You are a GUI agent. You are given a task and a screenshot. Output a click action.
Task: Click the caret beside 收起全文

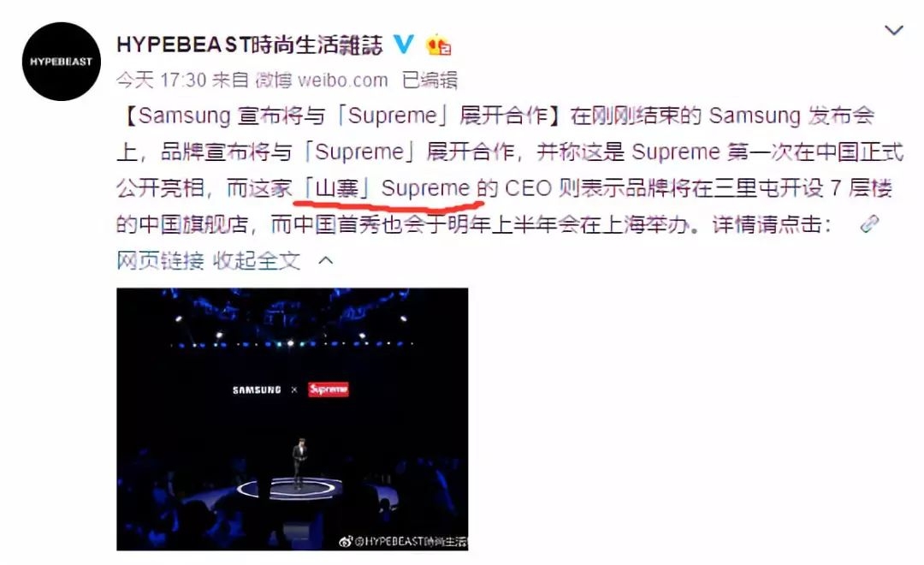click(x=325, y=260)
